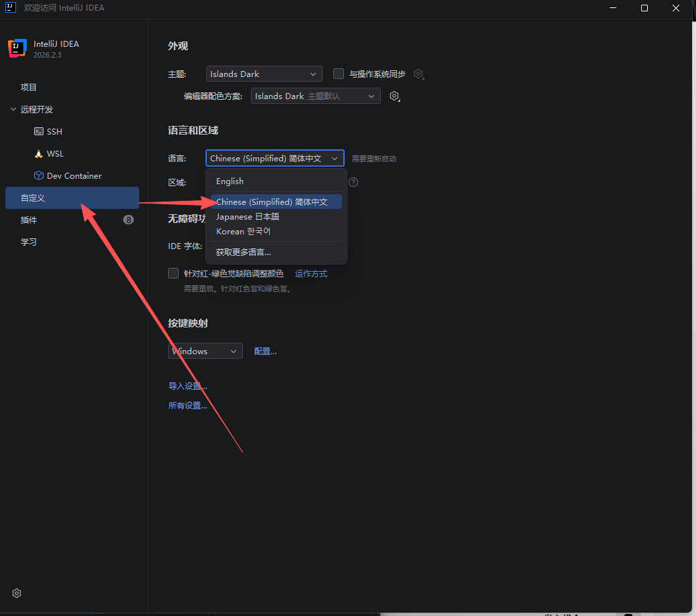Click the 需要重新启动 restart notice

click(x=374, y=159)
